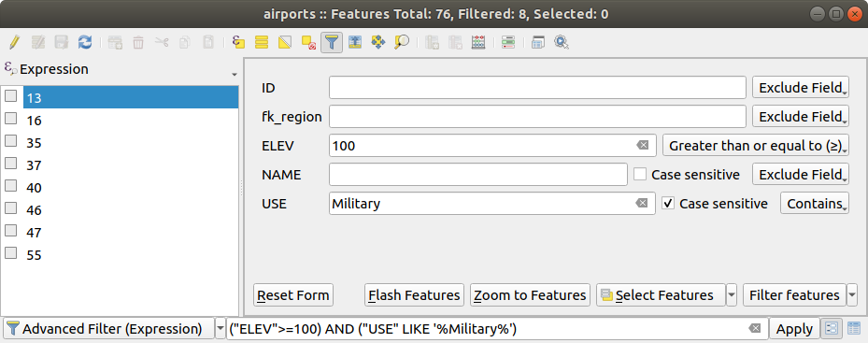Toggle the funnel Select/filter form icon
The width and height of the screenshot is (868, 343).
[332, 42]
